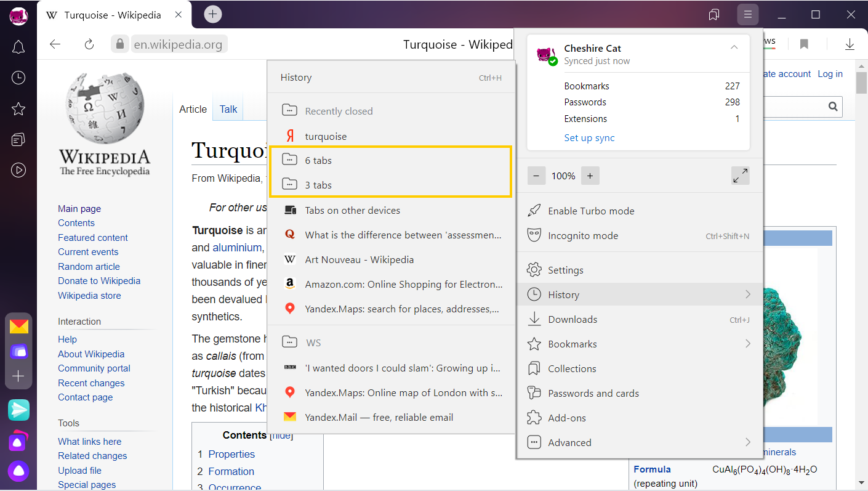
Task: Open Collections from the menu
Action: pos(640,368)
